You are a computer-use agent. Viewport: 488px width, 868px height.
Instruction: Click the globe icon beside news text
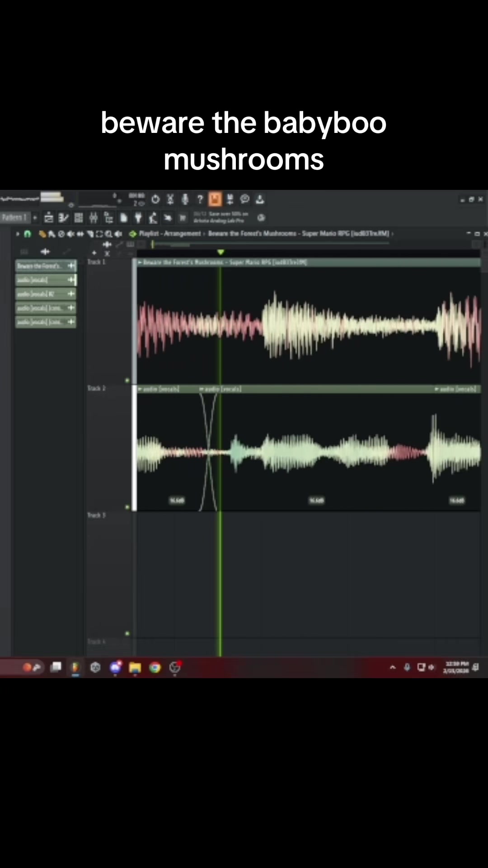(261, 218)
